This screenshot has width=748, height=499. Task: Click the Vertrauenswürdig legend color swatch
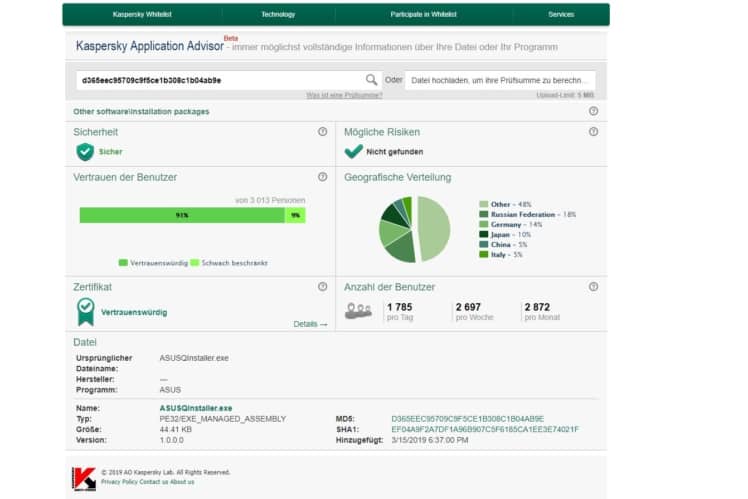tap(123, 263)
